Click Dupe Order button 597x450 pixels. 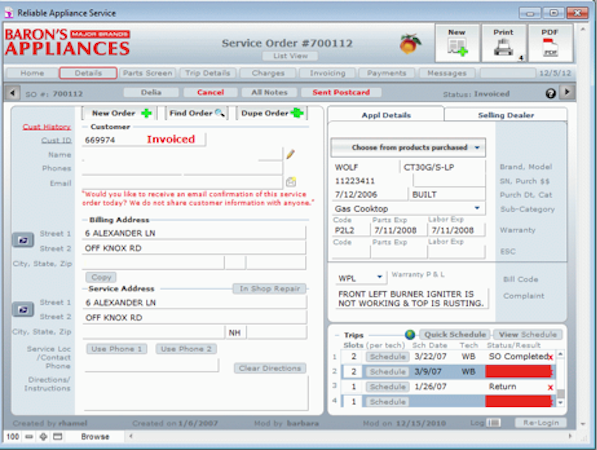pyautogui.click(x=271, y=113)
